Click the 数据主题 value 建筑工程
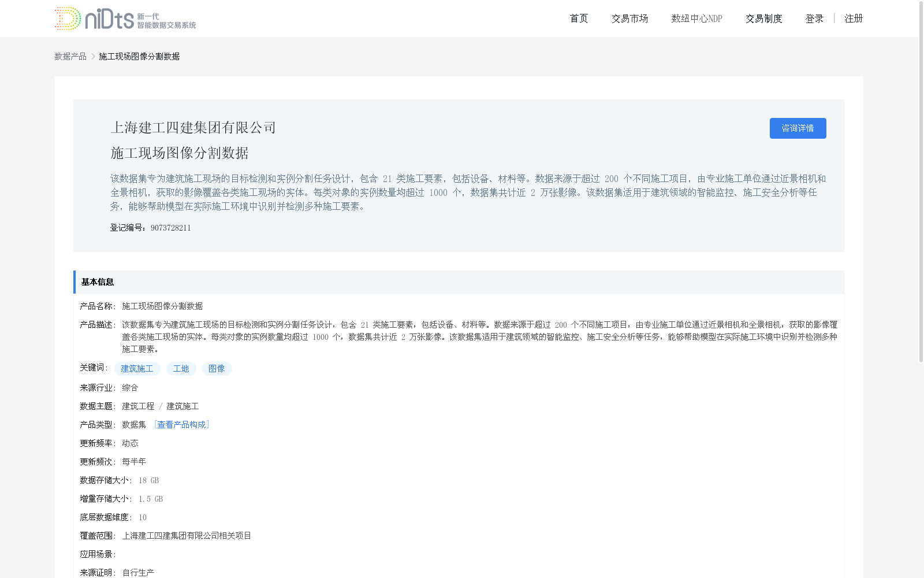Viewport: 924px width, 578px height. coord(138,406)
